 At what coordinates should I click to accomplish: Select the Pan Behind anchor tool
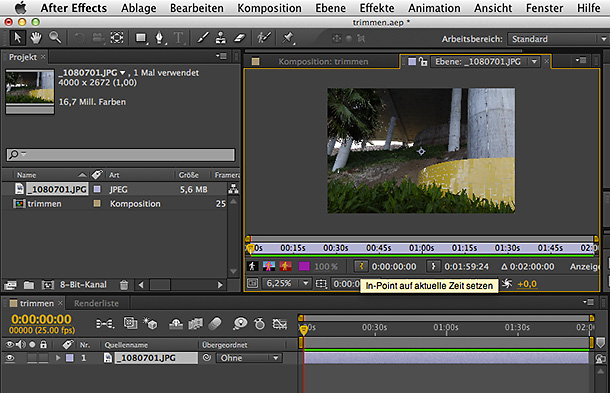117,38
